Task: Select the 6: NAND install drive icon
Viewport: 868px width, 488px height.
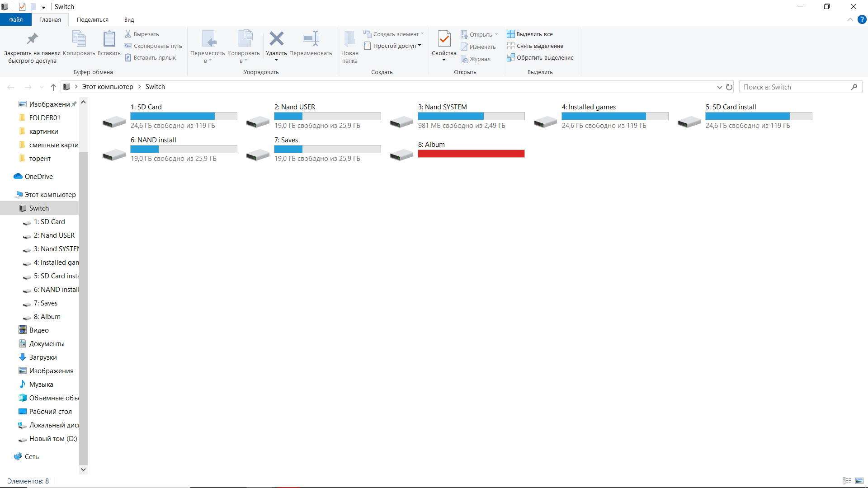Action: pos(114,155)
